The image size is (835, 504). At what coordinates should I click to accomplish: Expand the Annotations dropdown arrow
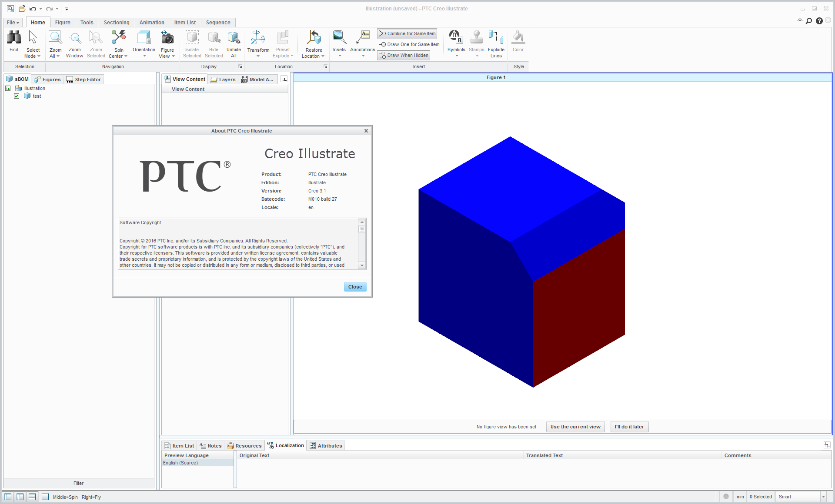(363, 56)
